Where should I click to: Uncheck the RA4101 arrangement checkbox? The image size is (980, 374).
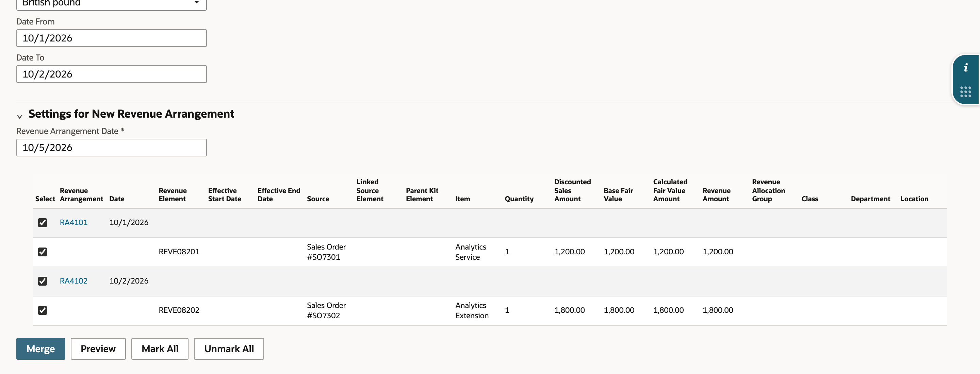[43, 223]
